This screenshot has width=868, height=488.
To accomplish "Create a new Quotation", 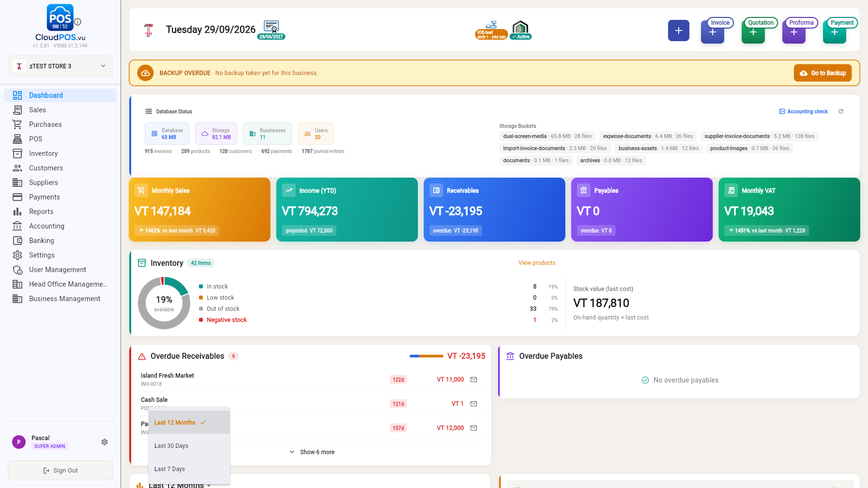I will (753, 32).
